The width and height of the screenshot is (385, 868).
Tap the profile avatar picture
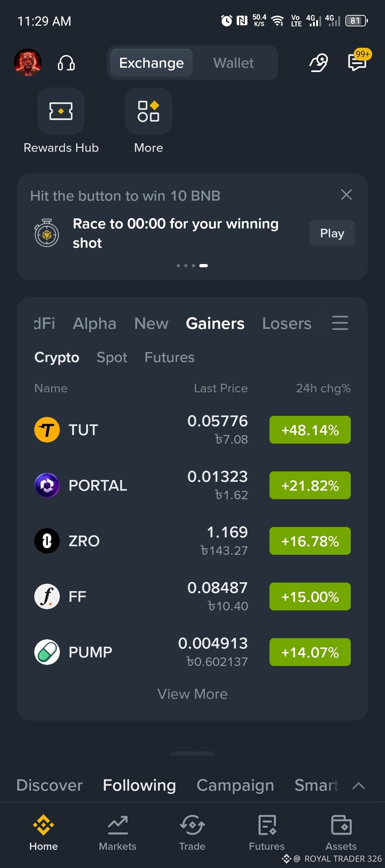(x=28, y=62)
